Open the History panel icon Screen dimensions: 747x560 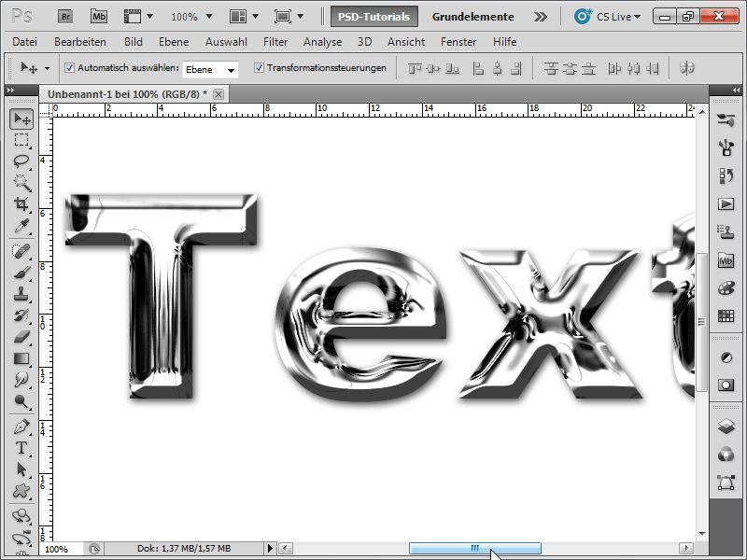[726, 176]
